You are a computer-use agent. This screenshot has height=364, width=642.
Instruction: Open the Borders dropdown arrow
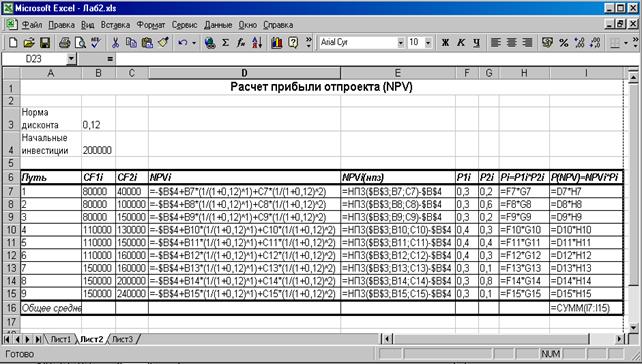tap(625, 43)
